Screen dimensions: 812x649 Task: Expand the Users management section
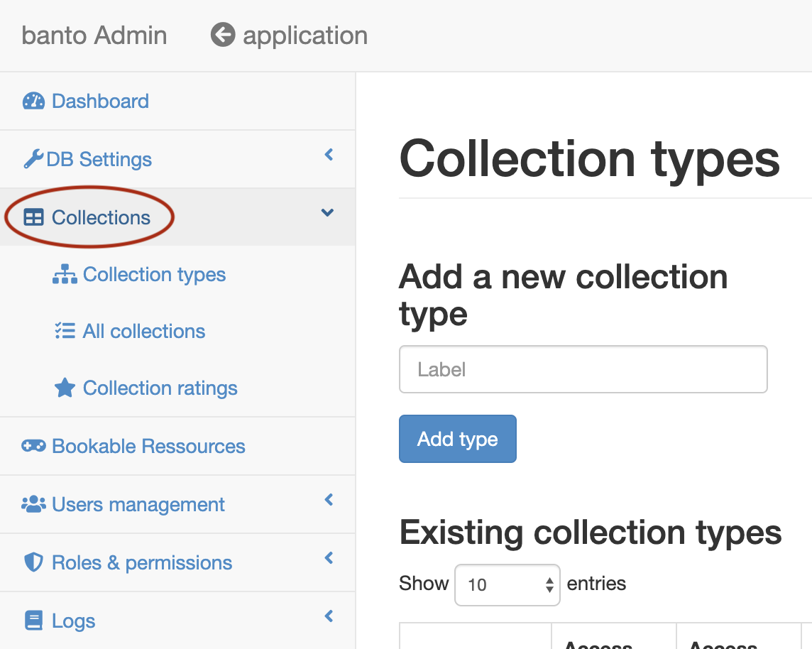coord(328,499)
